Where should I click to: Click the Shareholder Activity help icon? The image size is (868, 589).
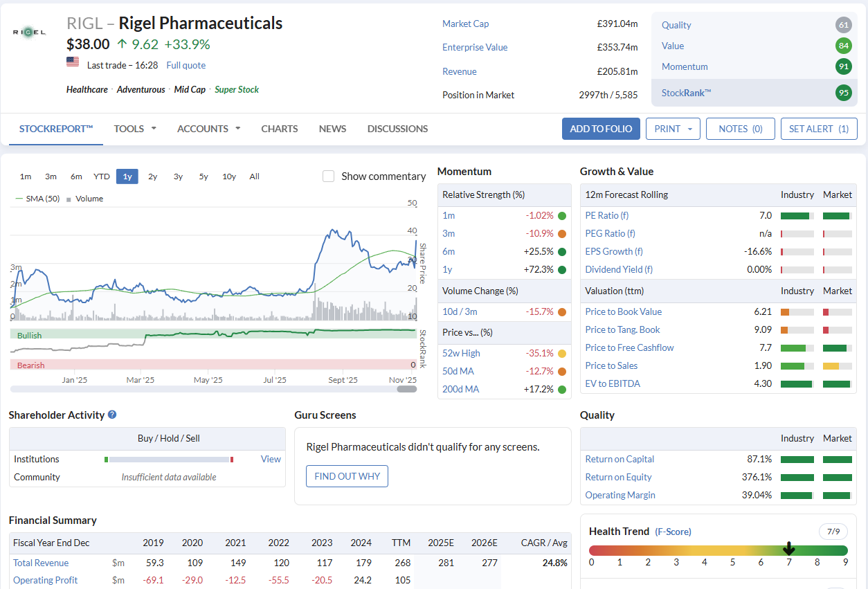112,415
